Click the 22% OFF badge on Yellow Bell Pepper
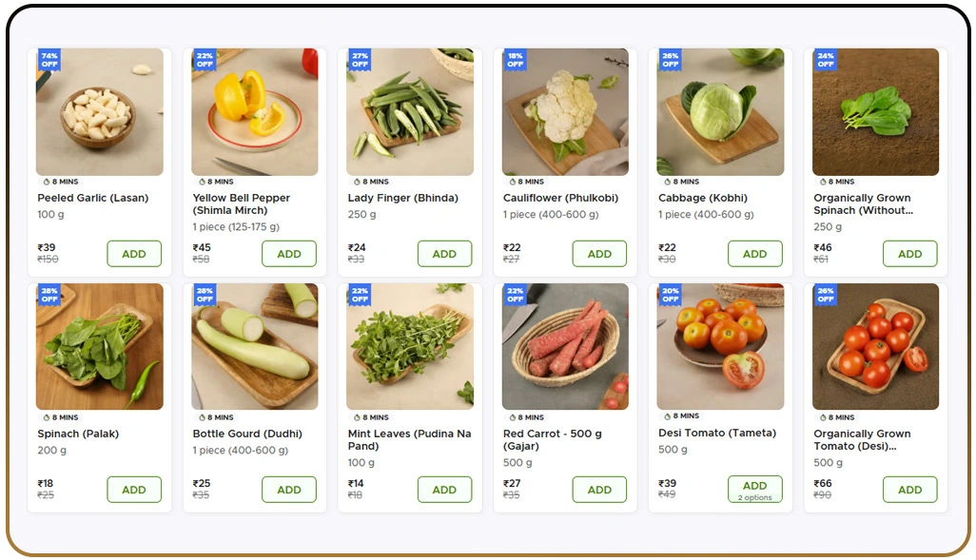Screen dimensions: 976x560 tap(205, 60)
